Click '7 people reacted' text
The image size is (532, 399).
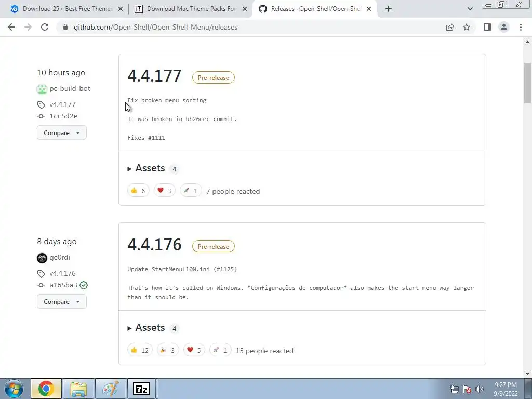click(233, 191)
